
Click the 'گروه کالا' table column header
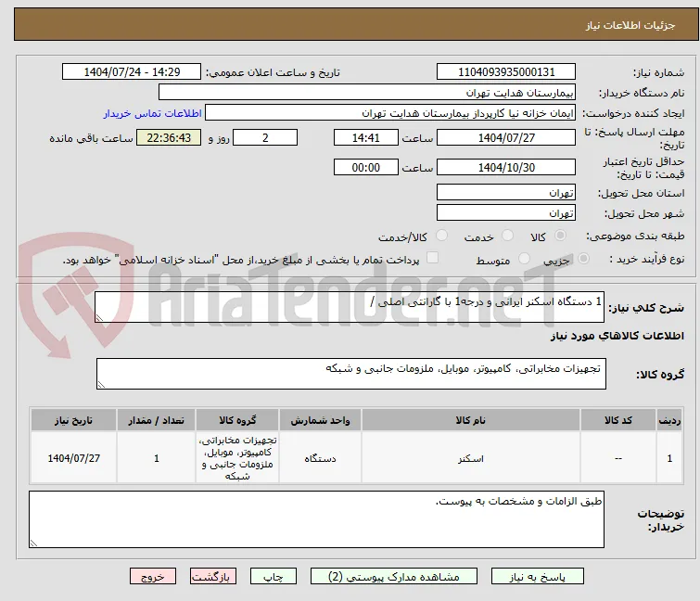[x=237, y=420]
